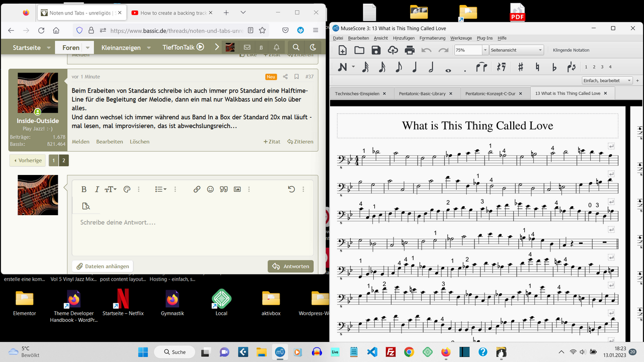Click the rest icon in note toolbar
644x362 pixels.
click(x=501, y=67)
